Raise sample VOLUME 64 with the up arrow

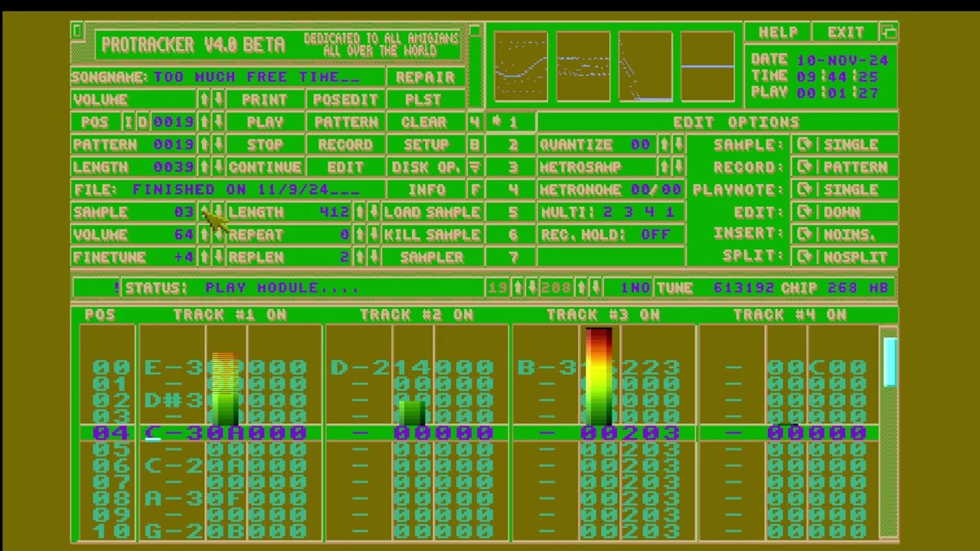pos(204,235)
